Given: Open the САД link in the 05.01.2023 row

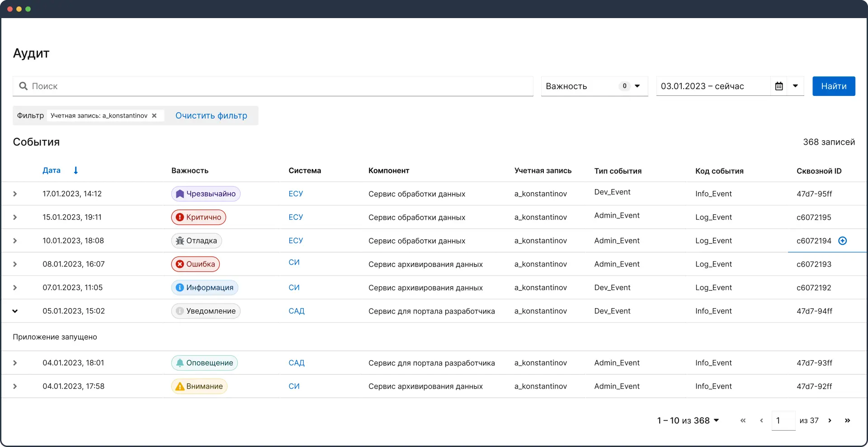Looking at the screenshot, I should 297,311.
